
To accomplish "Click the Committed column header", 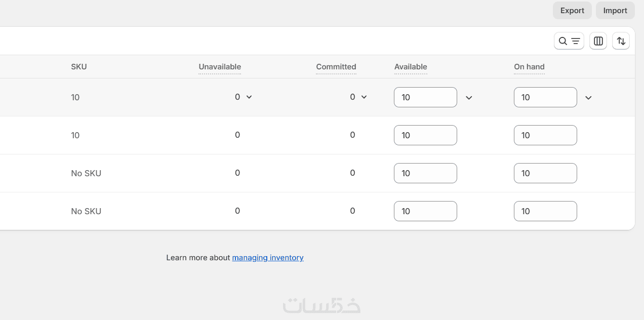I will click(x=336, y=67).
